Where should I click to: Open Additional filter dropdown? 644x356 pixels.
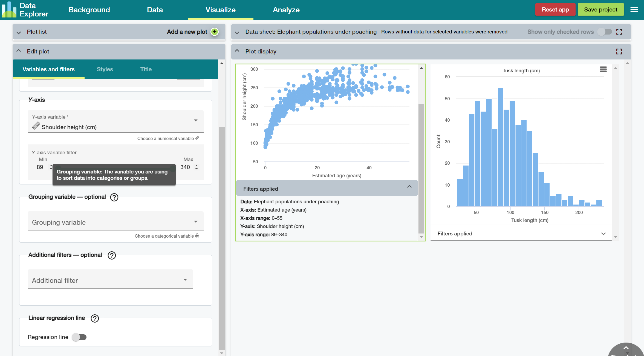(x=110, y=279)
